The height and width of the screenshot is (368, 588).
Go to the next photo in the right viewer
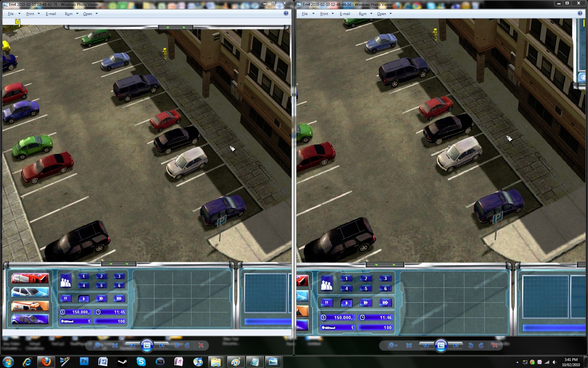click(x=455, y=346)
